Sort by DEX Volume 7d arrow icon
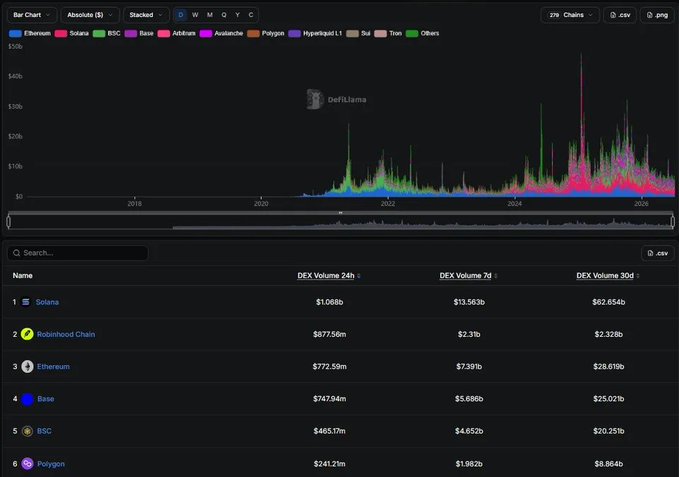 pos(495,276)
